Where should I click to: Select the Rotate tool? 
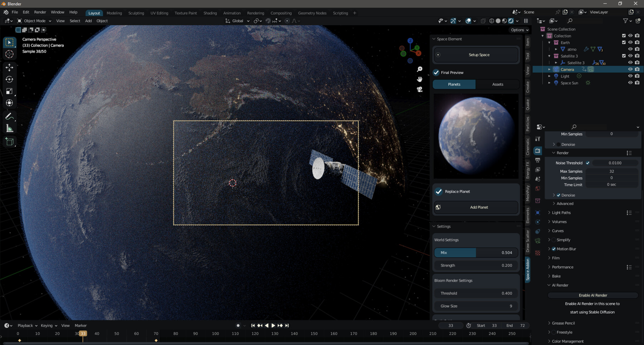[x=9, y=80]
